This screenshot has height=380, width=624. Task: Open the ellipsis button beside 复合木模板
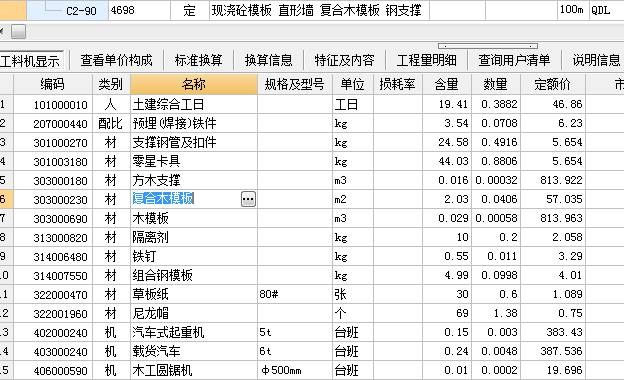point(248,199)
